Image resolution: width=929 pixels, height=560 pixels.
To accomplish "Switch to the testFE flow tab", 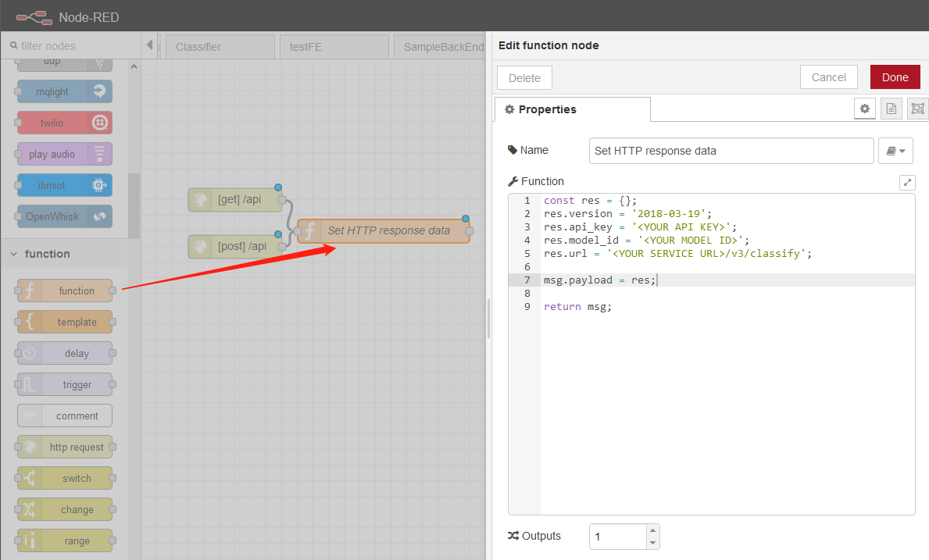I will 334,46.
